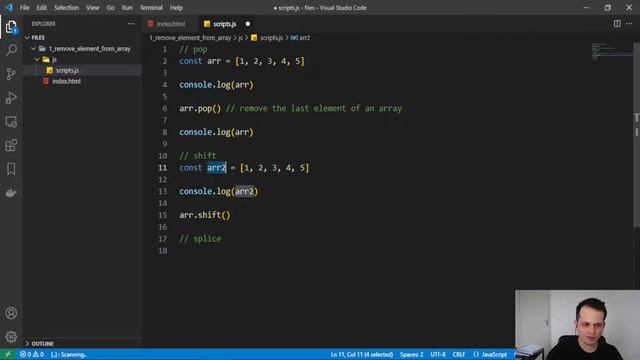Click the '// shift' comment
The width and height of the screenshot is (640, 360).
tap(198, 156)
